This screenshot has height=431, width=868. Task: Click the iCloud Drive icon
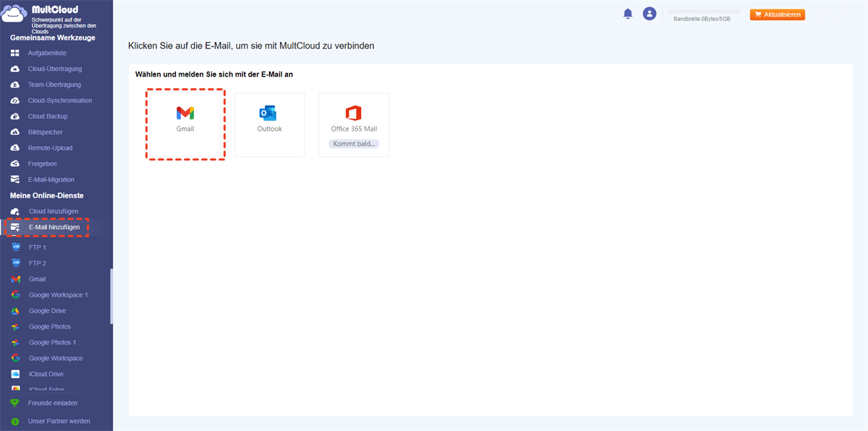tap(14, 375)
